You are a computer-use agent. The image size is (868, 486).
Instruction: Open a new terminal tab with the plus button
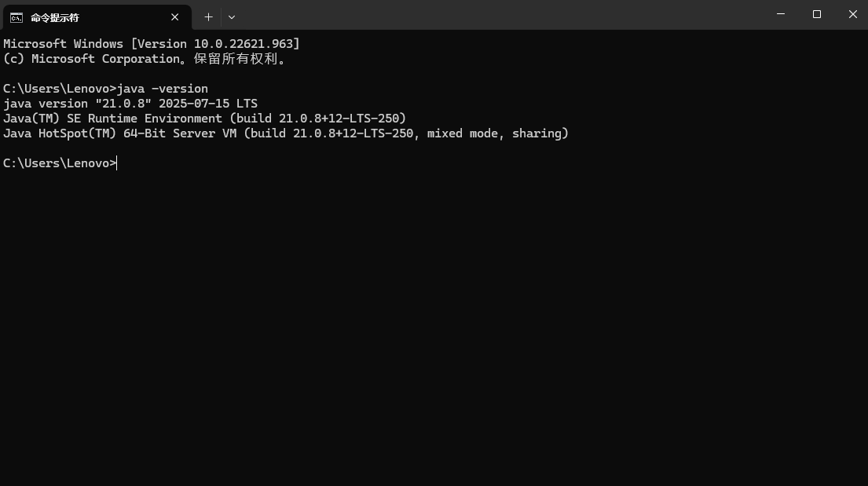[208, 16]
